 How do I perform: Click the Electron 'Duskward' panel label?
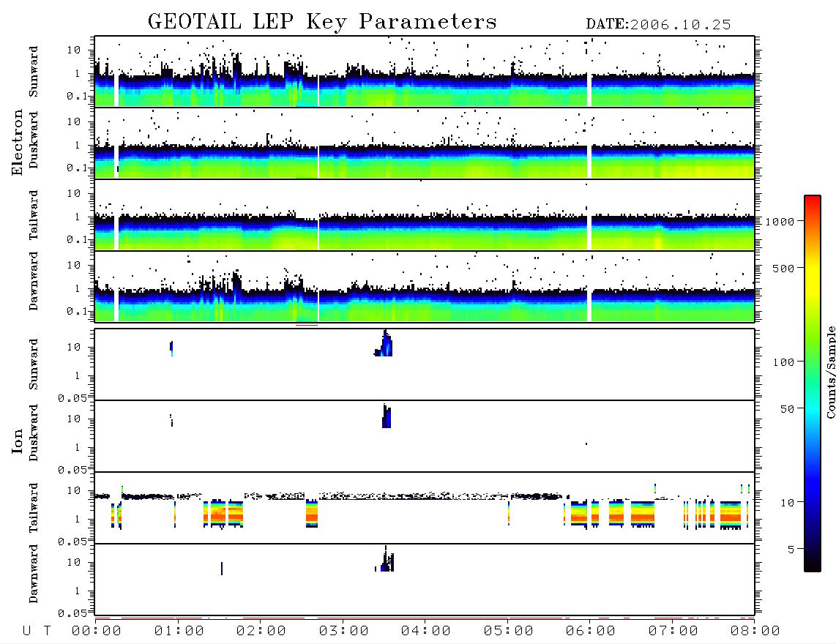[x=34, y=140]
